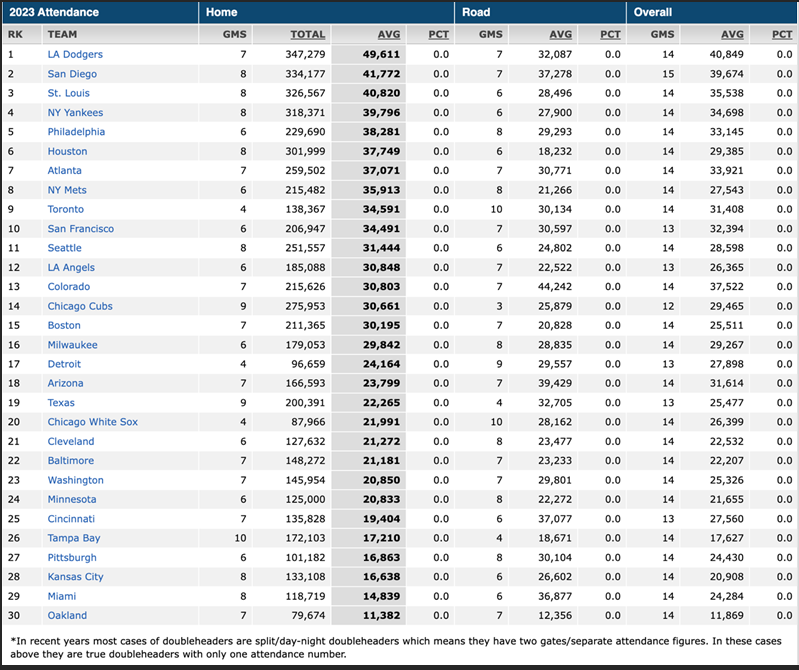
Task: Open the St. Louis team link
Action: (x=68, y=93)
